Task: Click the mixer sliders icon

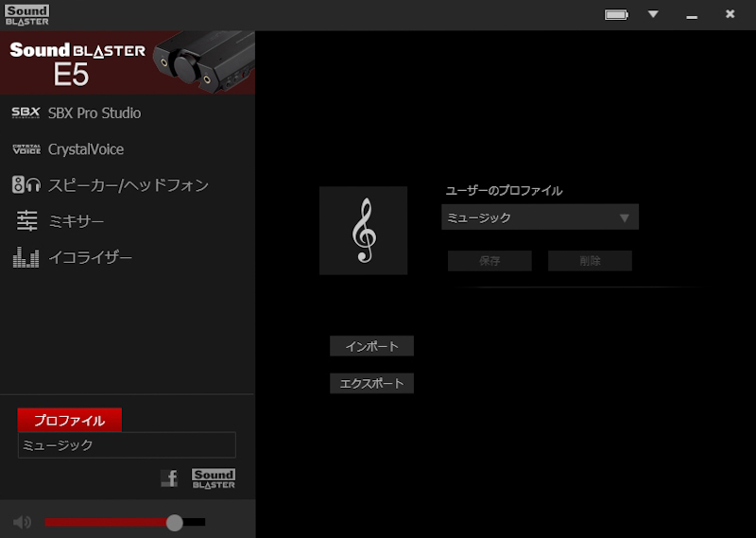Action: (x=27, y=221)
